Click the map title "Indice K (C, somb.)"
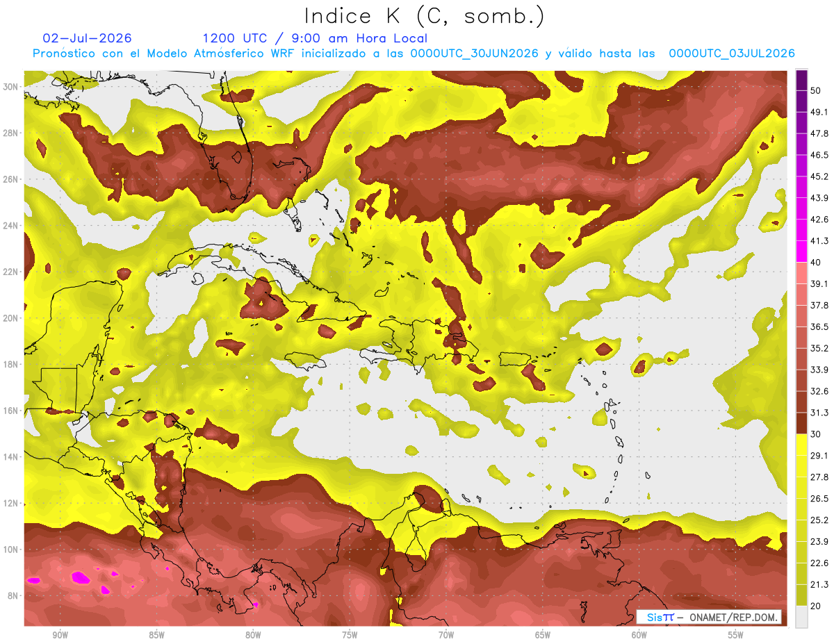The width and height of the screenshot is (834, 644). [425, 16]
